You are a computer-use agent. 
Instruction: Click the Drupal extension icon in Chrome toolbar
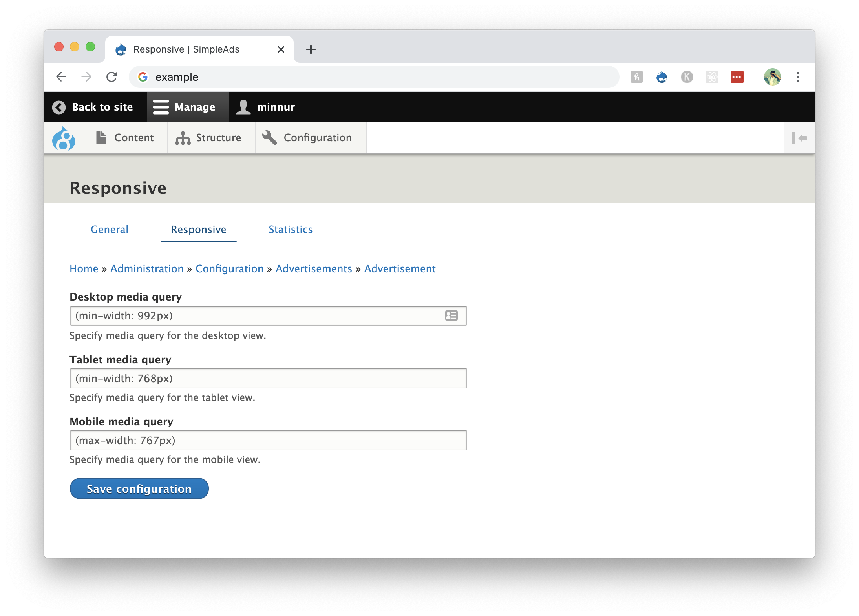point(662,77)
